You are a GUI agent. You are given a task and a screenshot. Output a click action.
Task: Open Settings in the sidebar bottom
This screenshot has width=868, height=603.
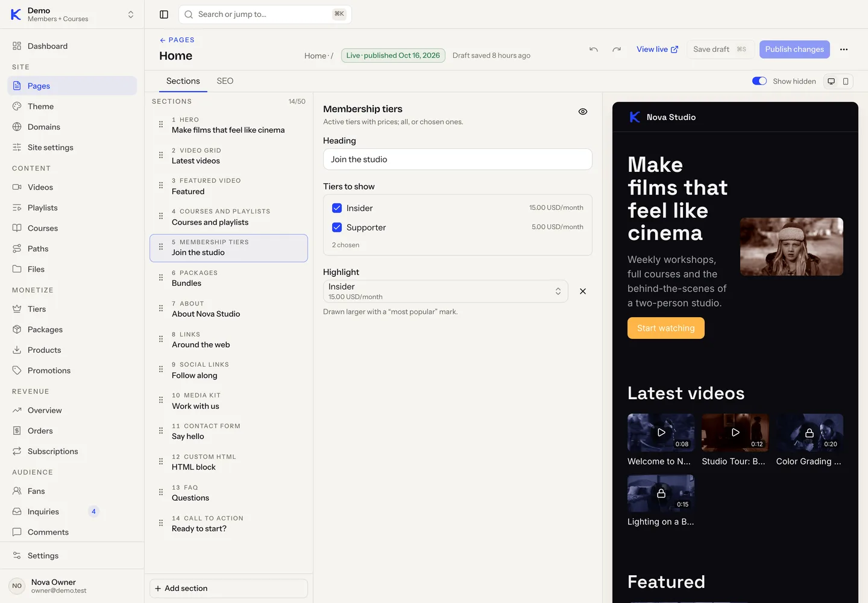click(72, 555)
